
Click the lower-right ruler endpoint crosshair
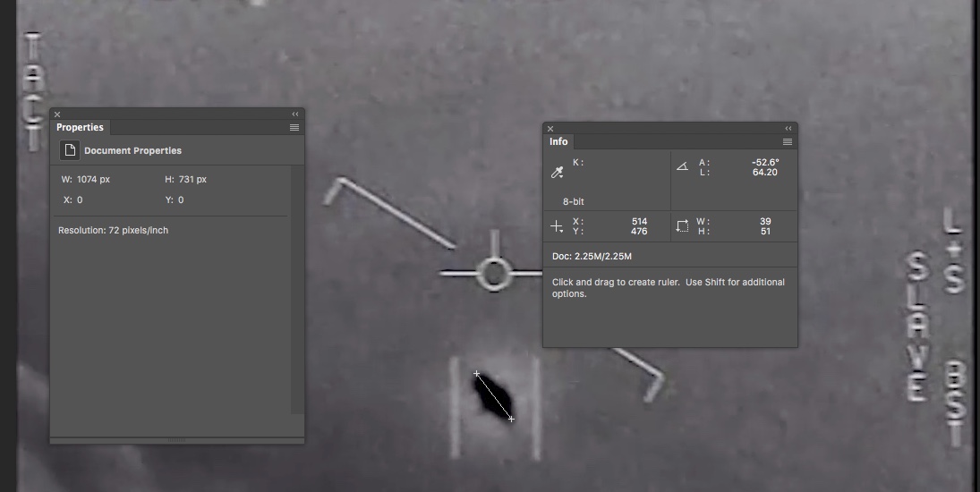point(511,419)
